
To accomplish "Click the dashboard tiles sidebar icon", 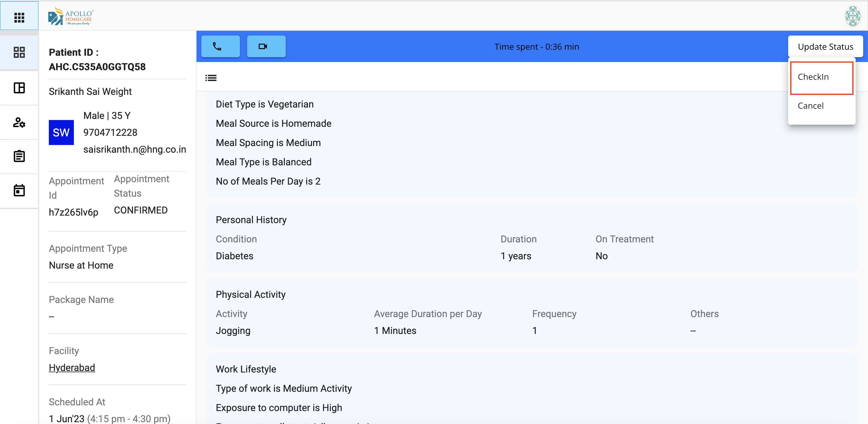I will coord(19,52).
